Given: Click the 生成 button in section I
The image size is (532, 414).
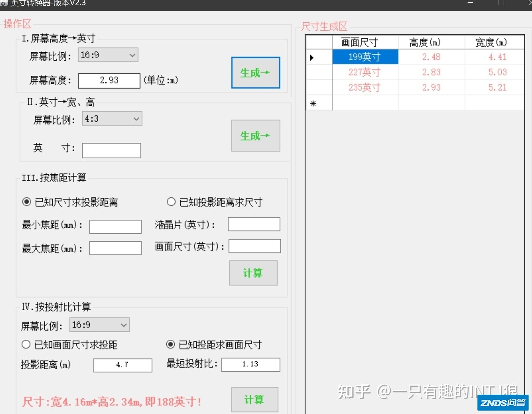Looking at the screenshot, I should 255,73.
